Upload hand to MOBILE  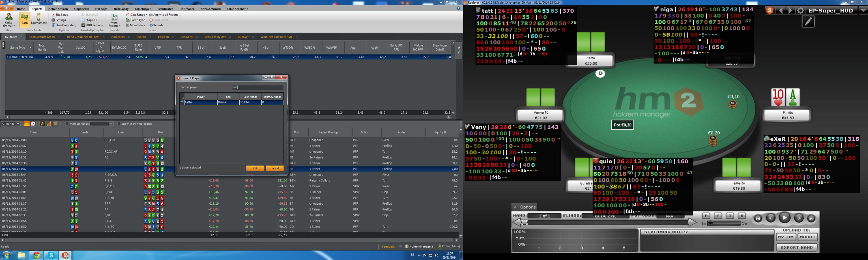click(x=808, y=237)
